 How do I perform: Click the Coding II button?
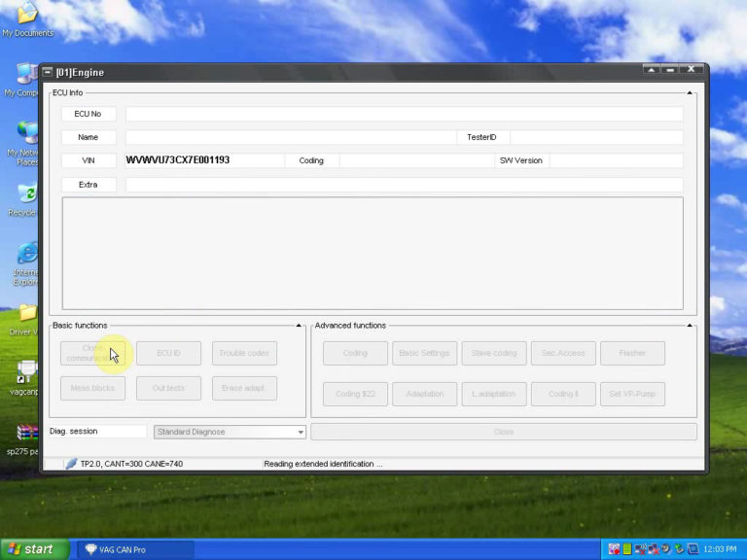pyautogui.click(x=563, y=395)
